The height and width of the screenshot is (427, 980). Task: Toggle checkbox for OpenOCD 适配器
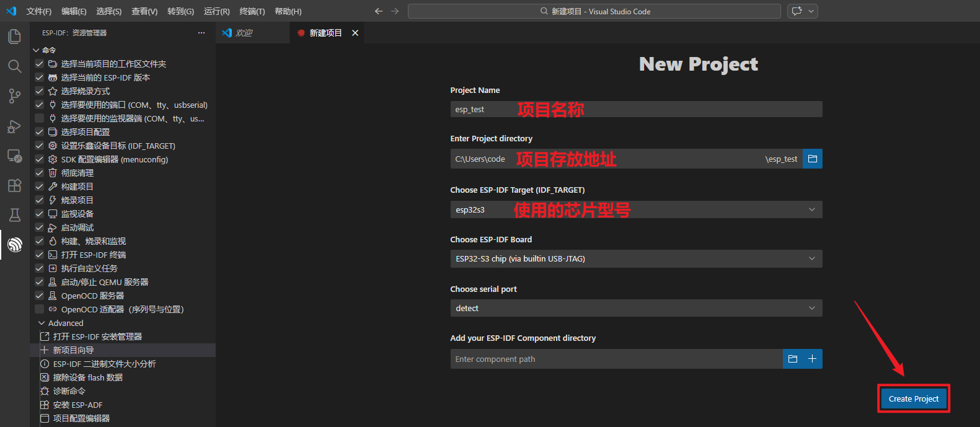coord(39,309)
